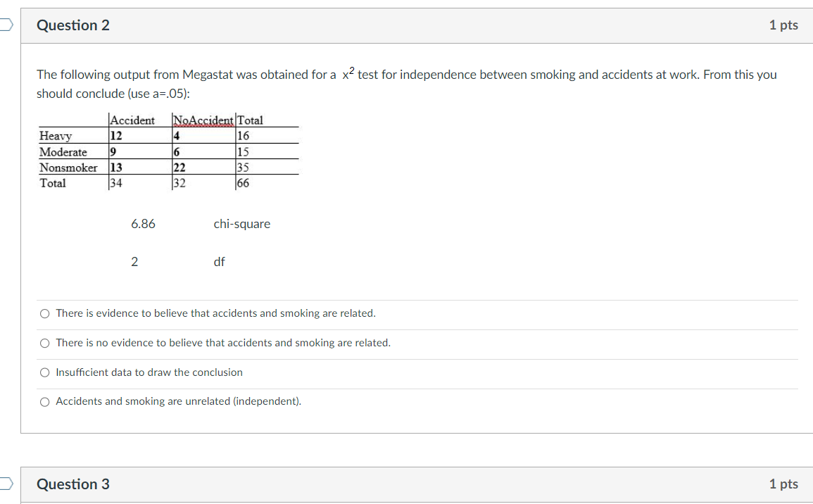Click the Question 3 header

click(73, 484)
